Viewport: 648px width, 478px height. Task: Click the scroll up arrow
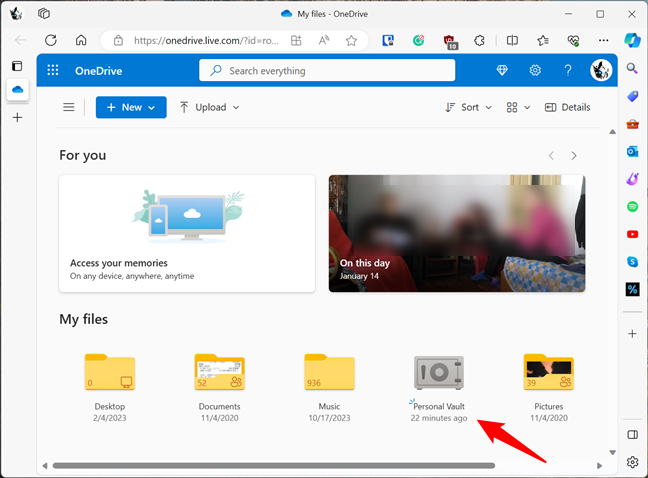click(x=612, y=132)
